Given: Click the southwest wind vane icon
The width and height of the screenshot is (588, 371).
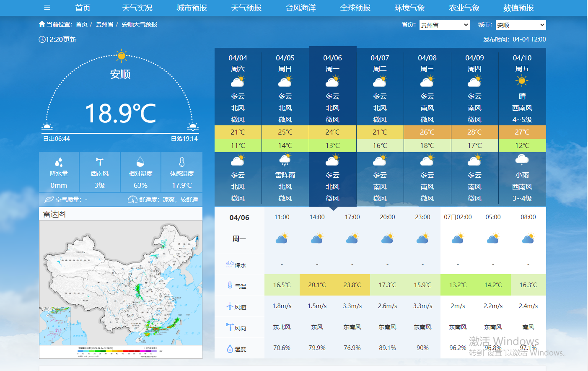Looking at the screenshot, I should point(99,162).
